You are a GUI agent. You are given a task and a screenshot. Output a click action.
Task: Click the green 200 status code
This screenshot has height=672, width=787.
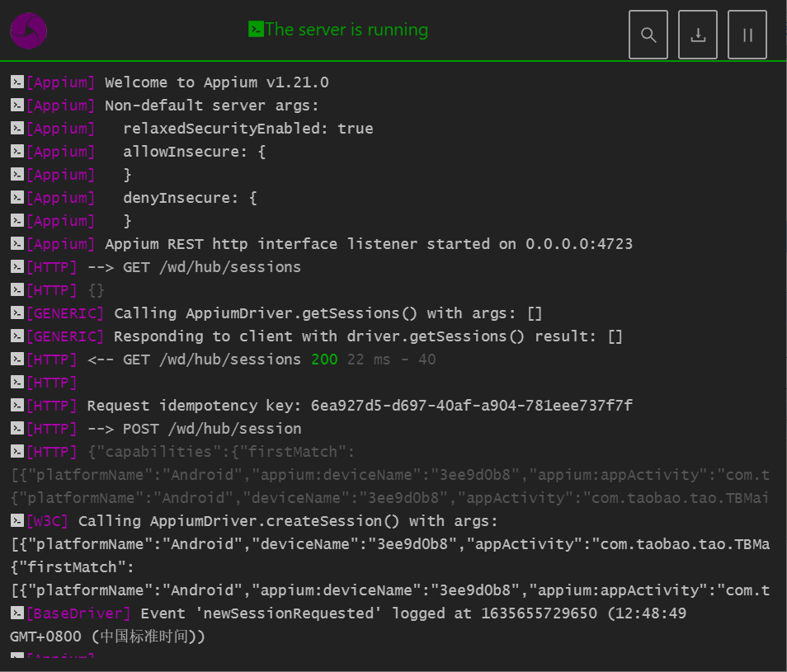point(324,359)
